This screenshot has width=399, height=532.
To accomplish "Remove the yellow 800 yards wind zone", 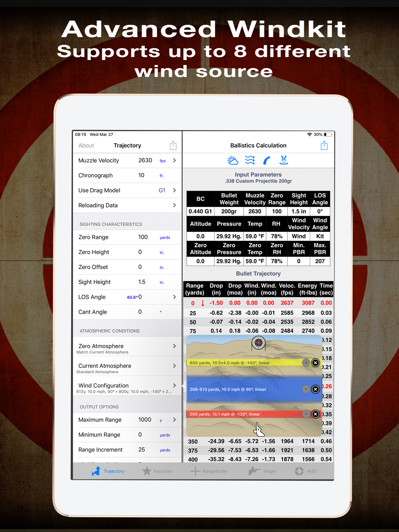I will tap(315, 363).
